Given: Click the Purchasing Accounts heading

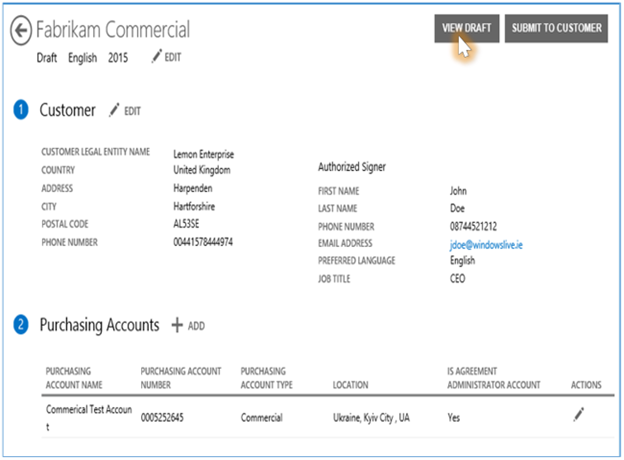Looking at the screenshot, I should [x=99, y=326].
